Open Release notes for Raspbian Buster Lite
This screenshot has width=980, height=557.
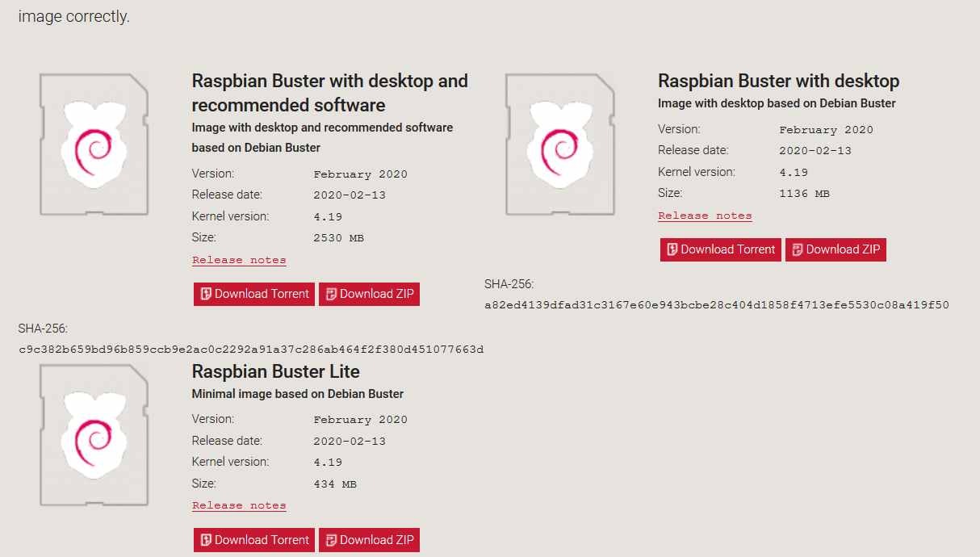(x=239, y=505)
